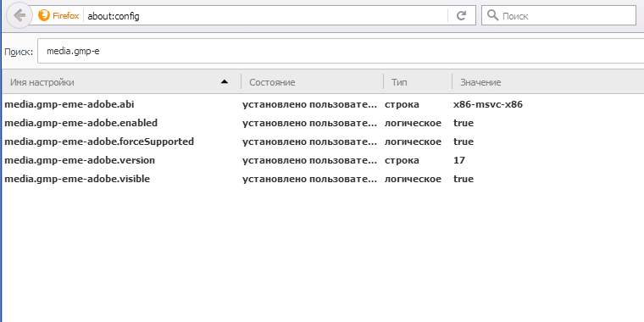Select media.gmp-eme-adobe.forceSupported preference
Image resolution: width=644 pixels, height=322 pixels.
coord(99,142)
